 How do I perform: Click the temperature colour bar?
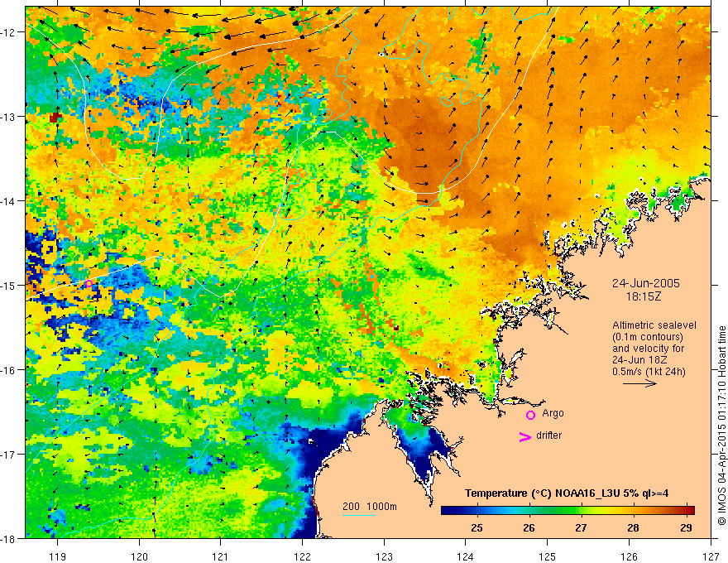coord(568,511)
